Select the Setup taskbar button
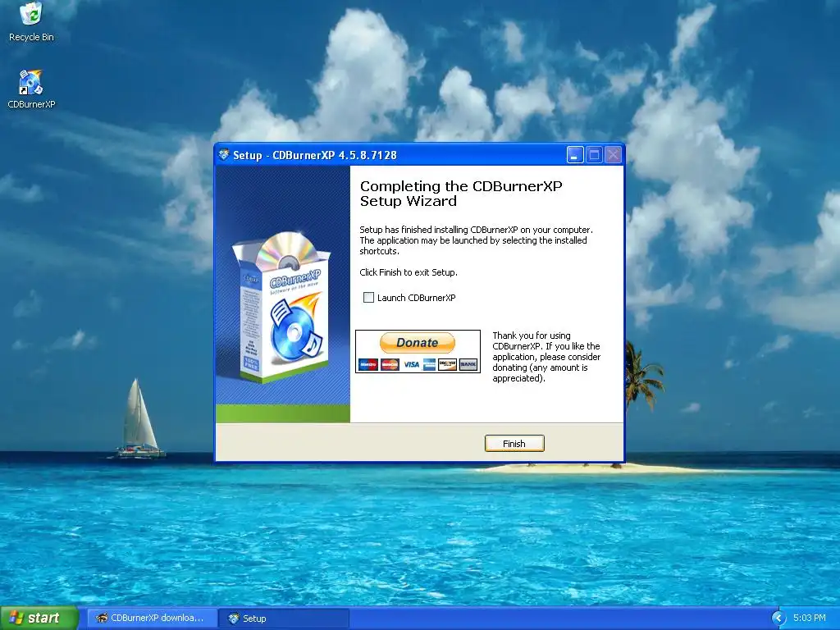 point(284,619)
